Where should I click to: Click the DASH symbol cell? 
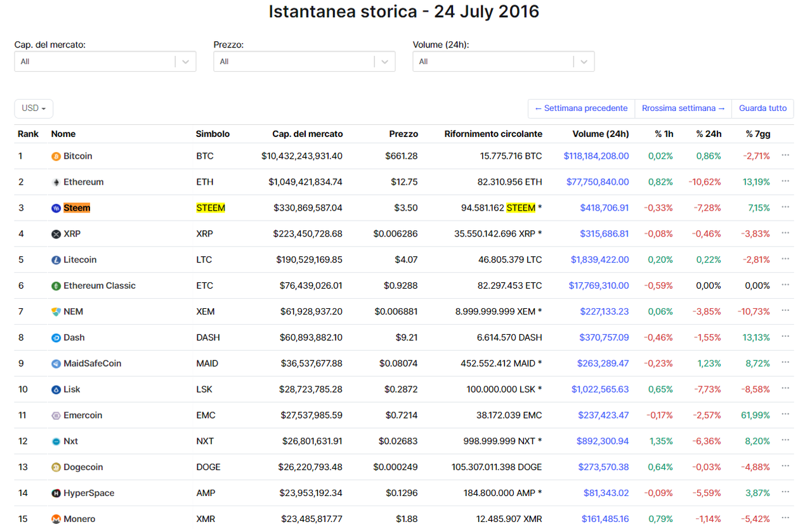pos(208,338)
